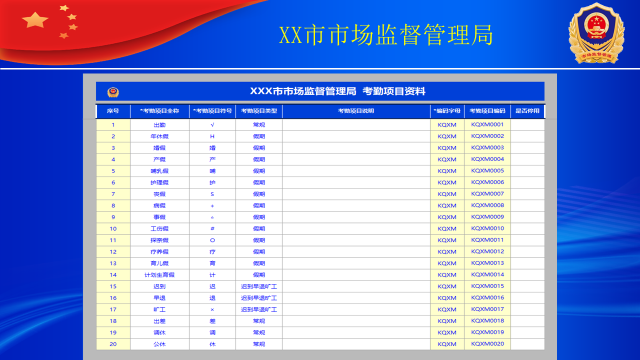
Task: Click the 考勤项目全称 column header
Action: [x=160, y=111]
